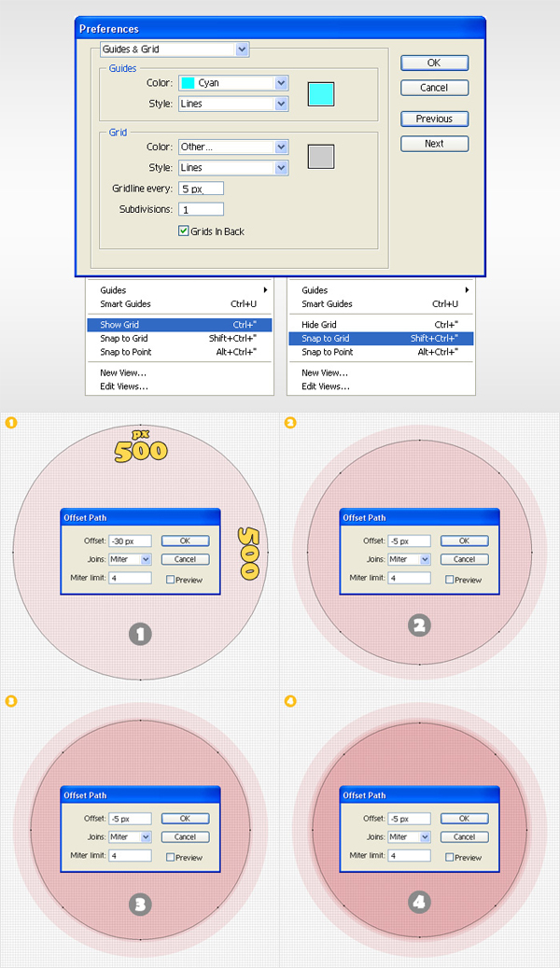Click the Offset field in step 4 dialog

410,819
